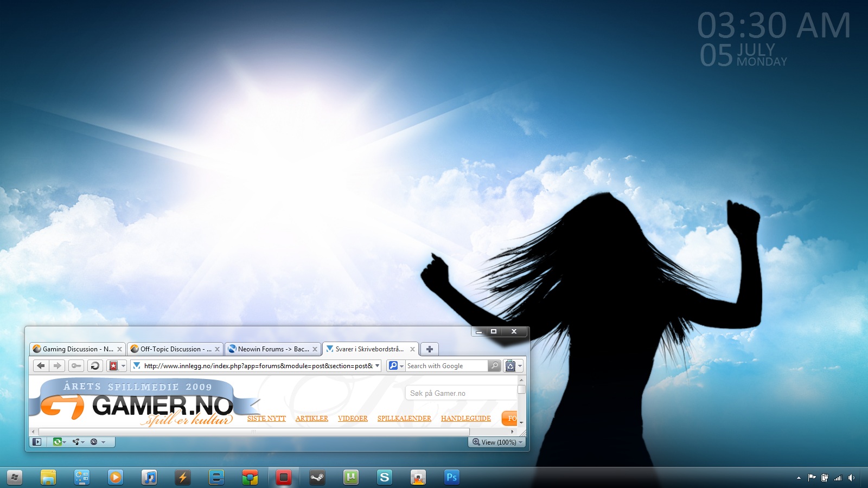Click the volume speaker tray icon

click(851, 478)
